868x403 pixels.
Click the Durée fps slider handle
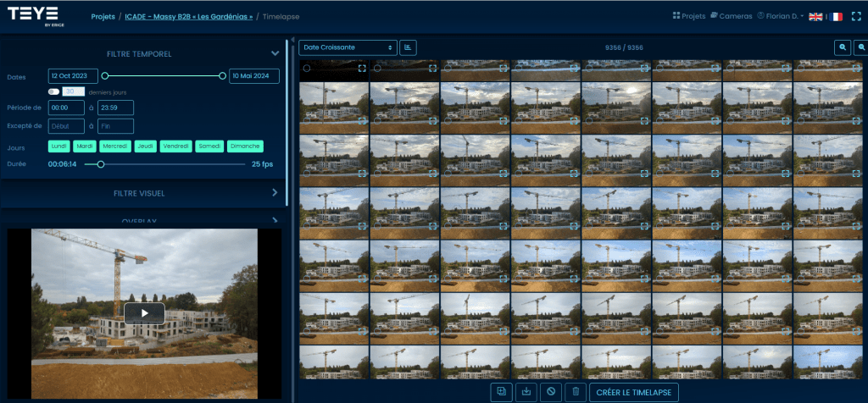(101, 164)
